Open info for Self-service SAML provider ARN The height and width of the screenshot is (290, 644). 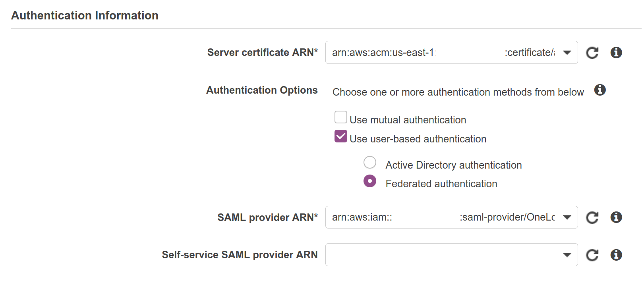click(616, 255)
